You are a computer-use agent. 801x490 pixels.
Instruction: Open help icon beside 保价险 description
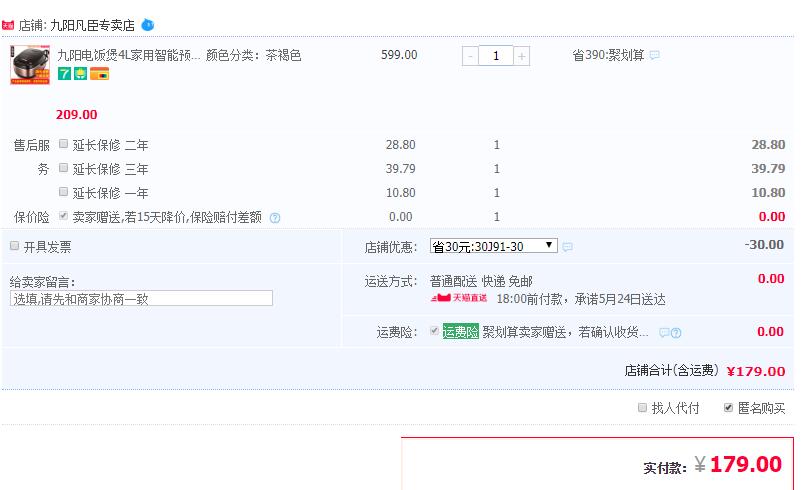click(275, 218)
